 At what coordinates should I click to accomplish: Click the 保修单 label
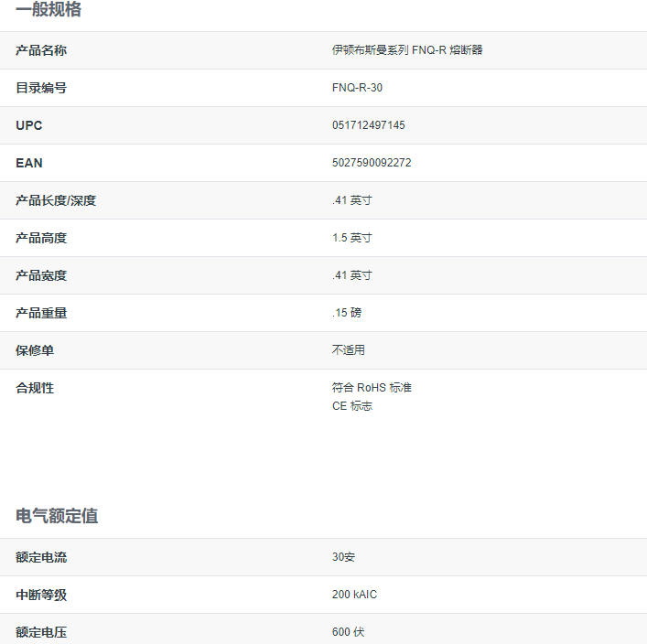tap(35, 350)
